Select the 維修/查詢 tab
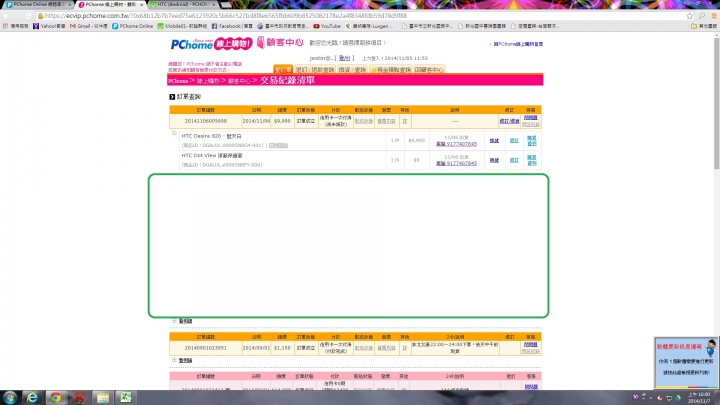This screenshot has height=405, width=720. pos(352,69)
